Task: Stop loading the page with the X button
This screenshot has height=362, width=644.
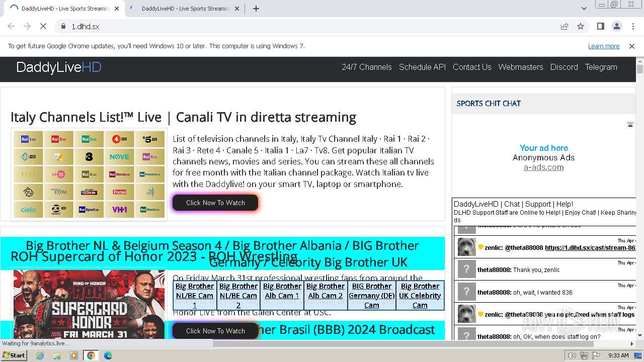Action: (x=43, y=26)
